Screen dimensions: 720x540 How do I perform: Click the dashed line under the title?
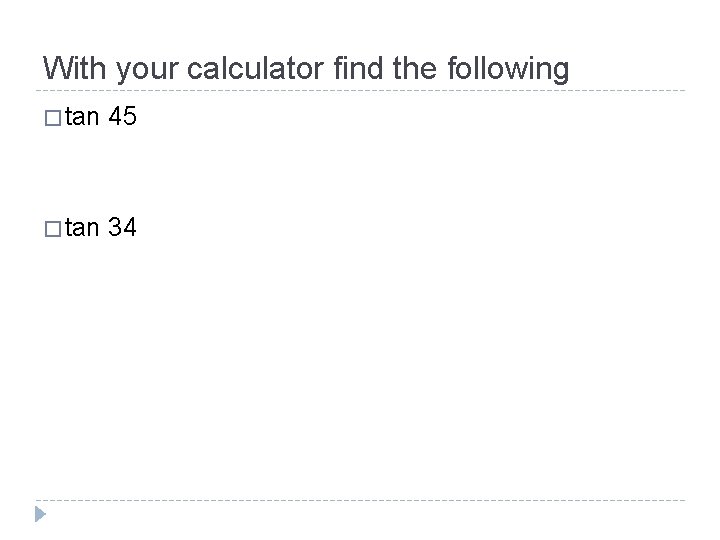pyautogui.click(x=360, y=90)
